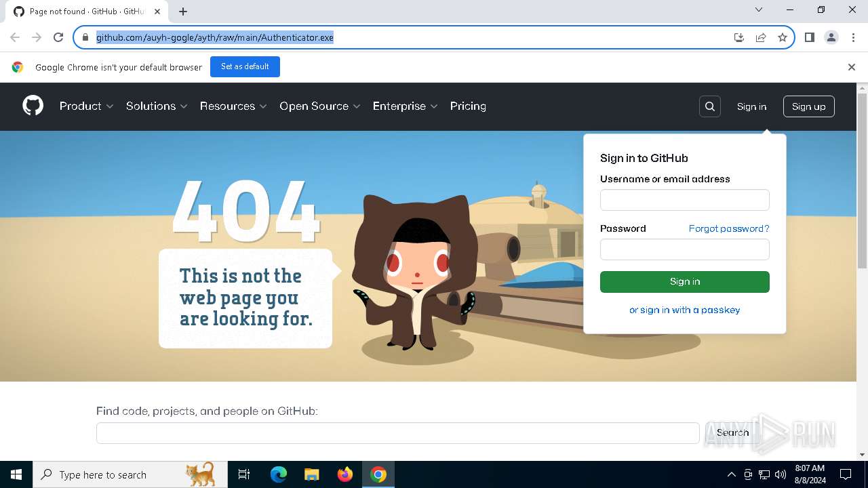This screenshot has width=868, height=488.
Task: Open the Pricing page
Action: pyautogui.click(x=468, y=106)
